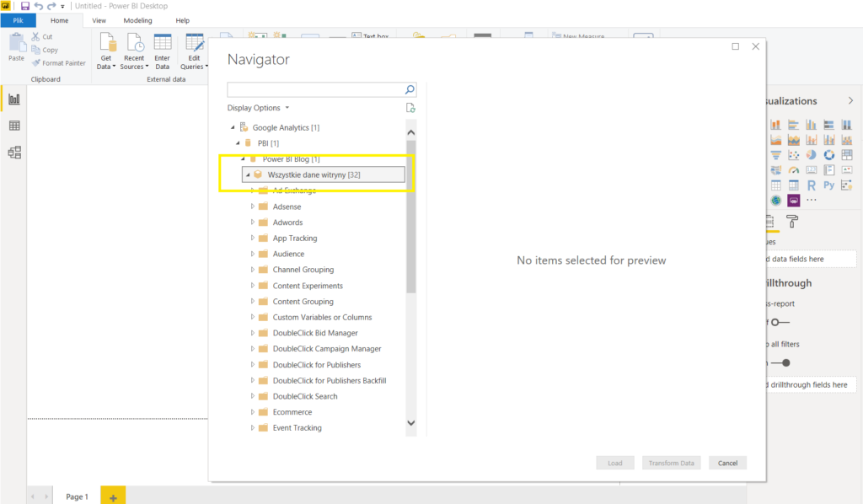Screen dimensions: 863x504
Task: Select the funnel chart visualization
Action: (x=775, y=155)
